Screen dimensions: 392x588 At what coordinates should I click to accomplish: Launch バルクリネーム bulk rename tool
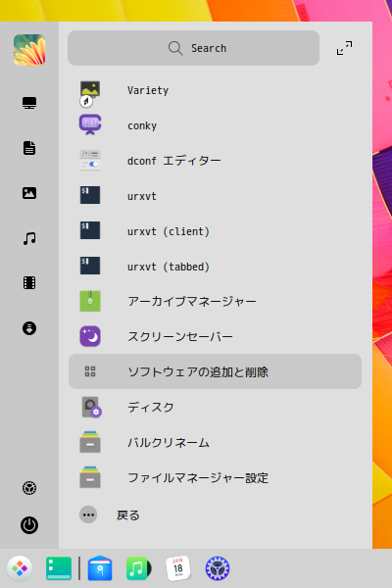tap(215, 442)
